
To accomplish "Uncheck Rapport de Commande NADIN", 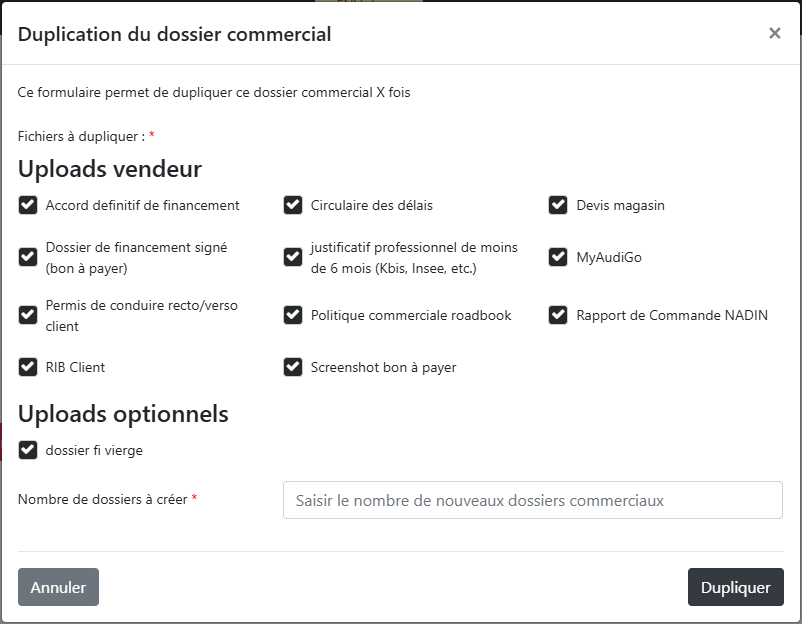I will click(x=558, y=315).
